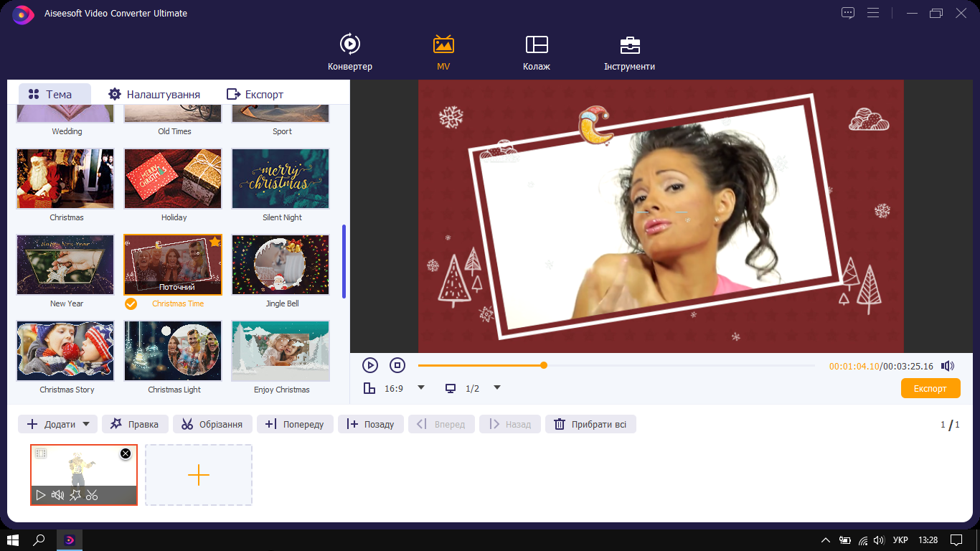Image resolution: width=980 pixels, height=551 pixels.
Task: Select the Тема tab
Action: point(55,94)
